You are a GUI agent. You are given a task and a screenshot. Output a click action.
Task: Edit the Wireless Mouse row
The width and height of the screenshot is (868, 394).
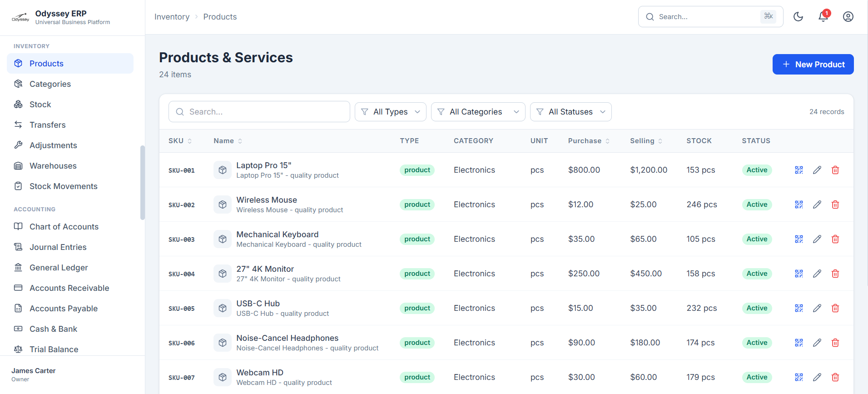point(817,204)
